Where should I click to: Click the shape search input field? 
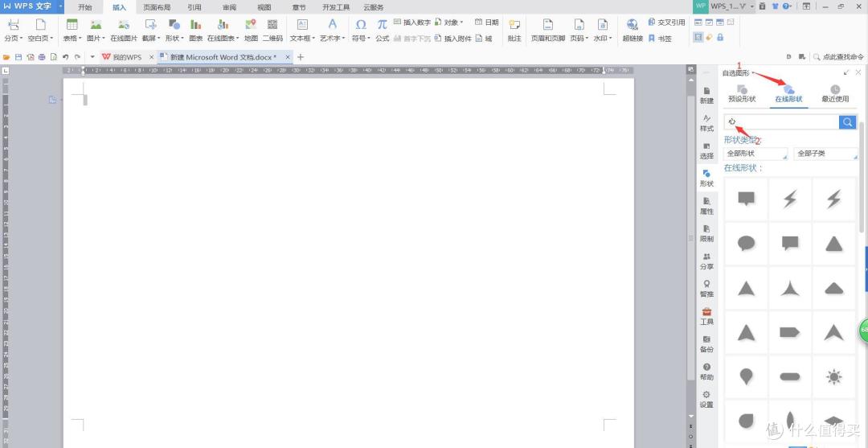click(x=781, y=121)
